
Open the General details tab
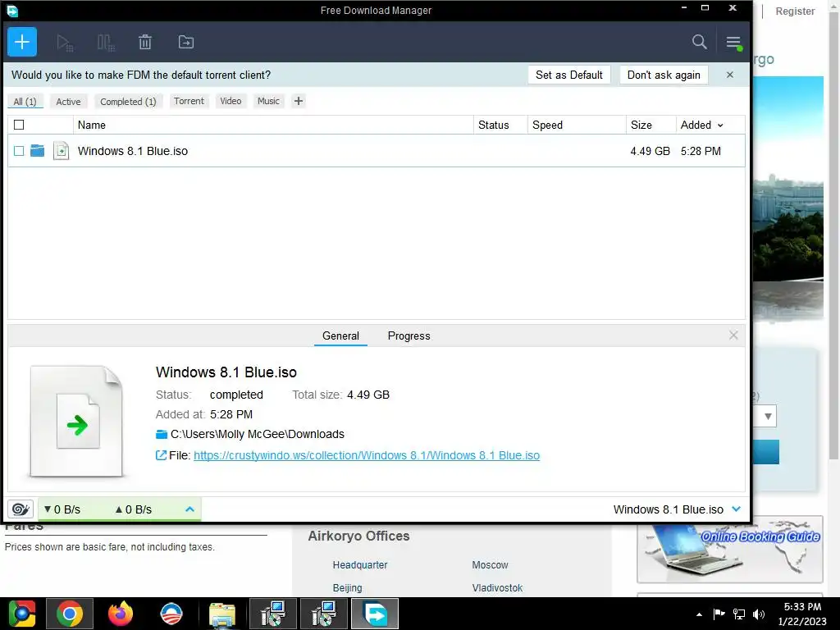coord(340,336)
